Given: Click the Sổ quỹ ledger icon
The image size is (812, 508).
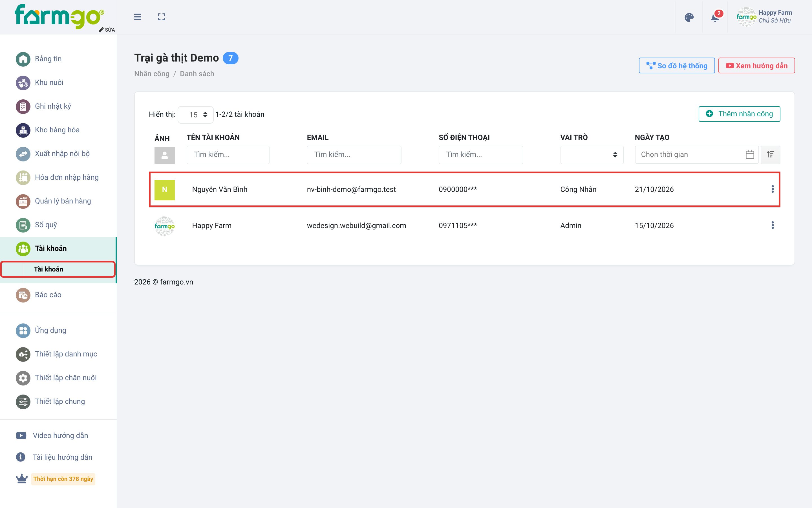Looking at the screenshot, I should click(x=23, y=225).
